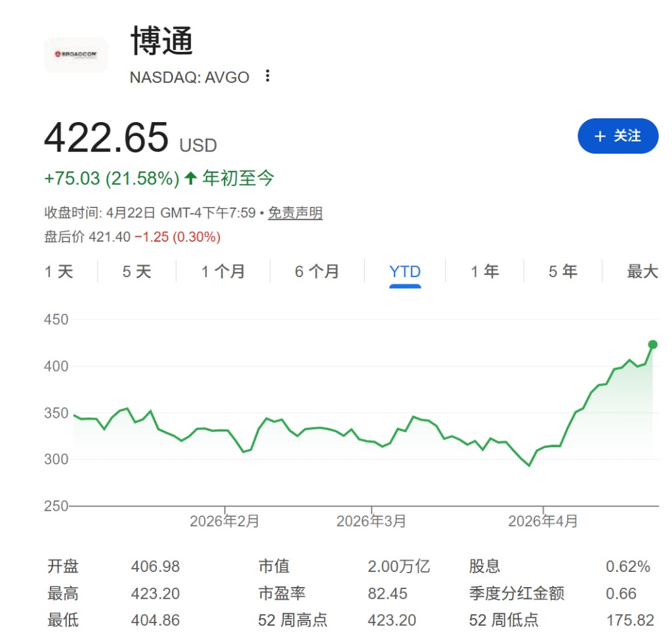Open the three-dot menu beside NASDAQ: AVGO
Screen dimensions: 672x637
click(x=267, y=76)
